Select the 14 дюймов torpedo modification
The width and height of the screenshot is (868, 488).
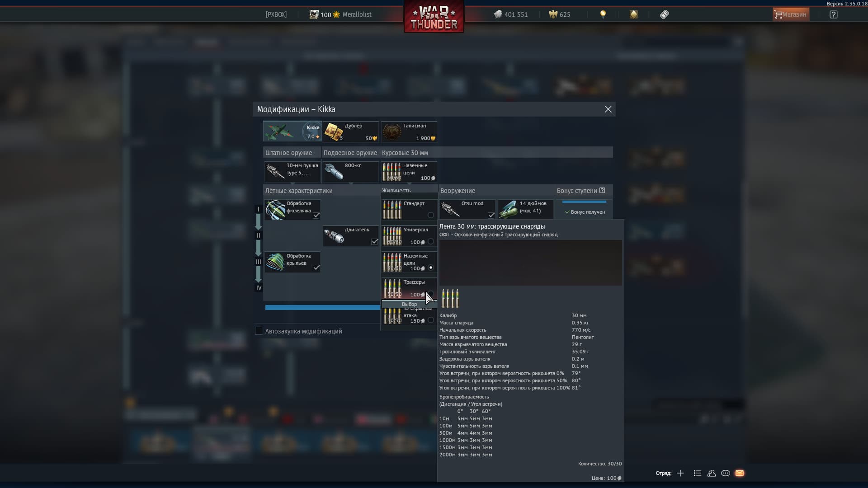[525, 209]
